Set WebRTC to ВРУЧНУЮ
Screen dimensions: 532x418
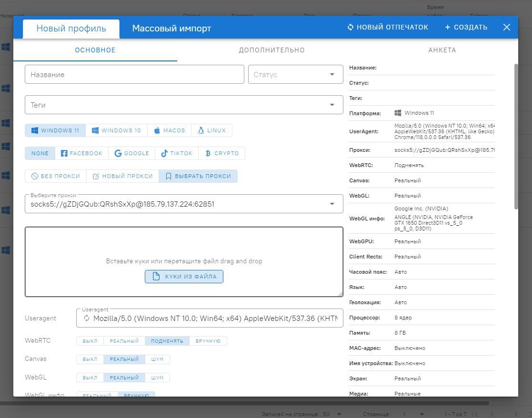pos(208,341)
